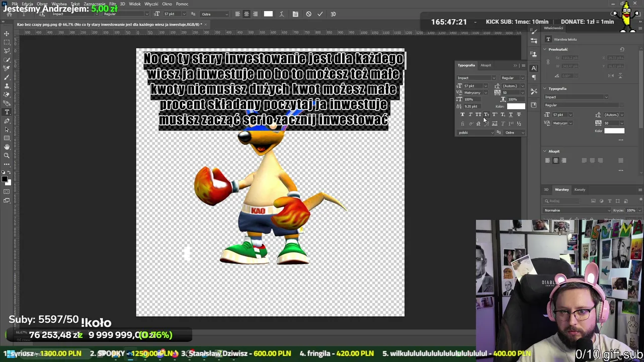Toggle Faux Bold in Typografia panel
644x362 pixels.
[x=462, y=115]
